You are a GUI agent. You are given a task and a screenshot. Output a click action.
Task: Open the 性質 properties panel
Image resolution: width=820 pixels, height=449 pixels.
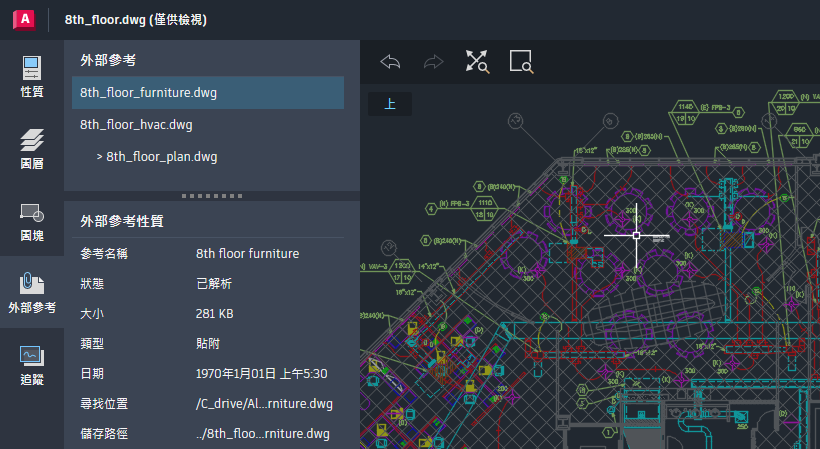(32, 76)
